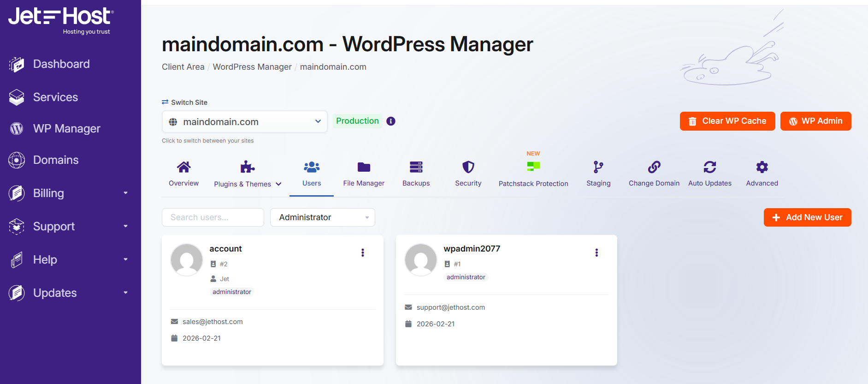Open the File Manager tab label
Image resolution: width=868 pixels, height=384 pixels.
(x=364, y=183)
